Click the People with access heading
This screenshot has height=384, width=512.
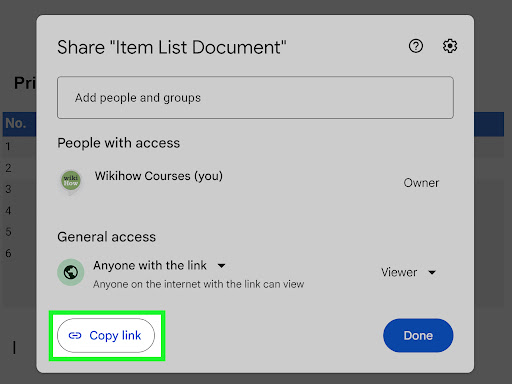coord(119,143)
